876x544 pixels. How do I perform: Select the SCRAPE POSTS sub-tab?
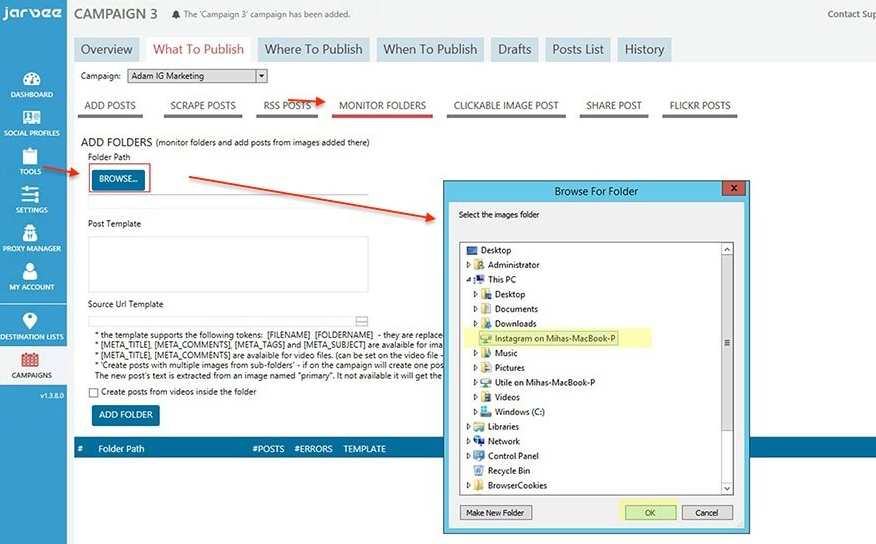203,106
